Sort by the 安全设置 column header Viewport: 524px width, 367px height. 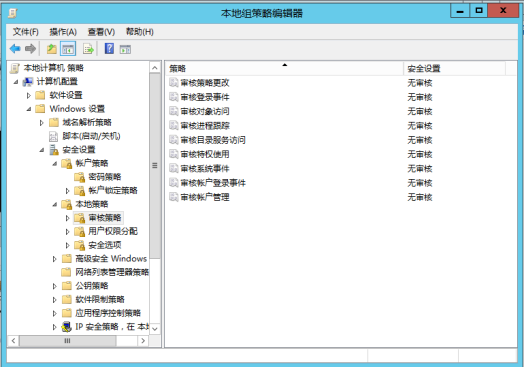pos(454,69)
